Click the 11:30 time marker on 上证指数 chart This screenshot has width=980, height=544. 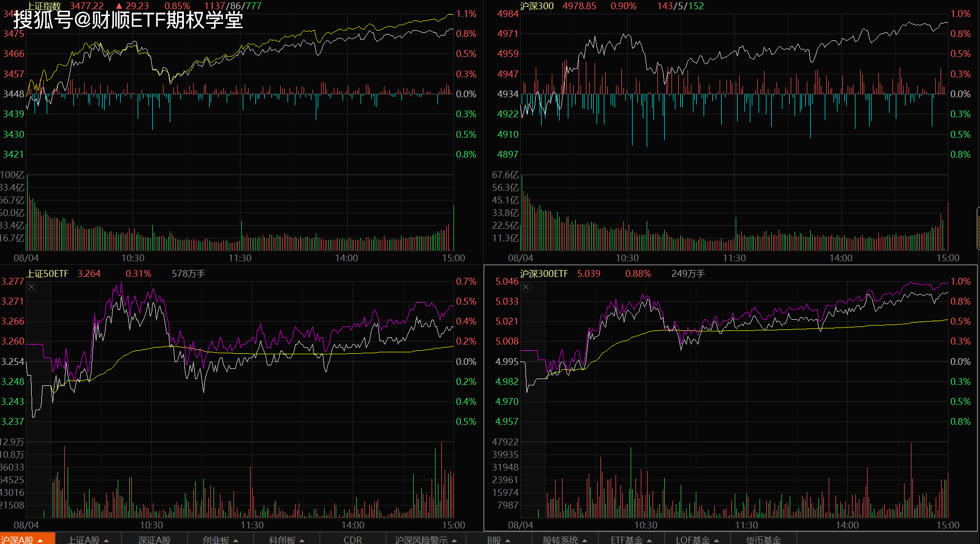[x=240, y=258]
